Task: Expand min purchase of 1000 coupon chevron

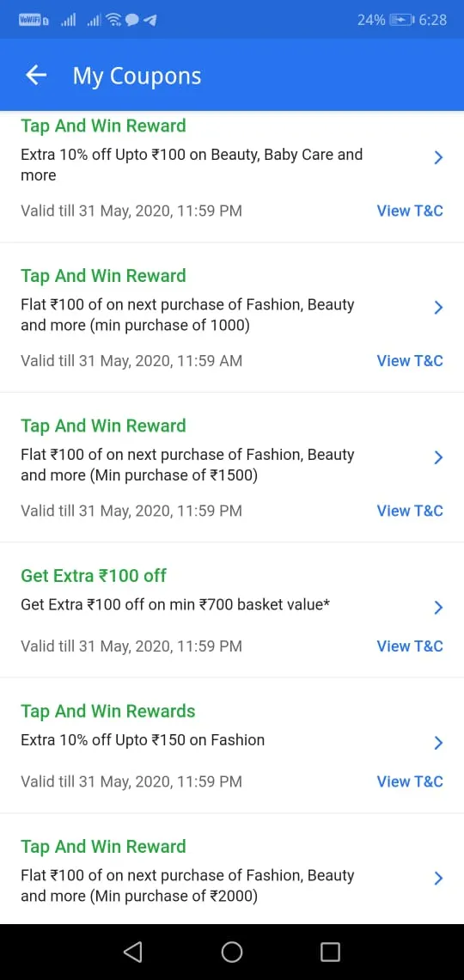Action: [438, 308]
